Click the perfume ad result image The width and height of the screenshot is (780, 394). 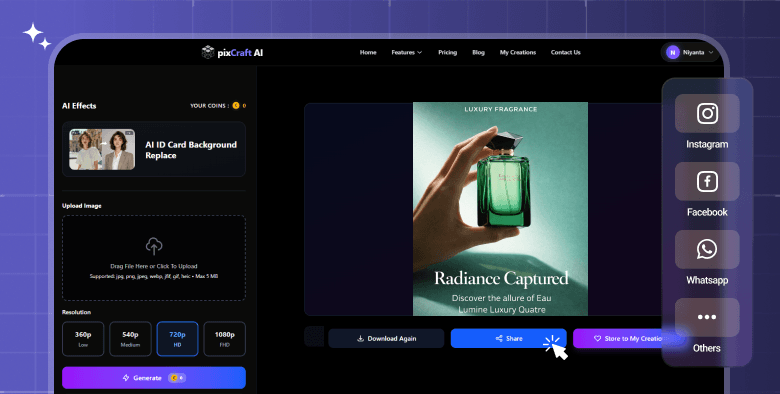500,209
